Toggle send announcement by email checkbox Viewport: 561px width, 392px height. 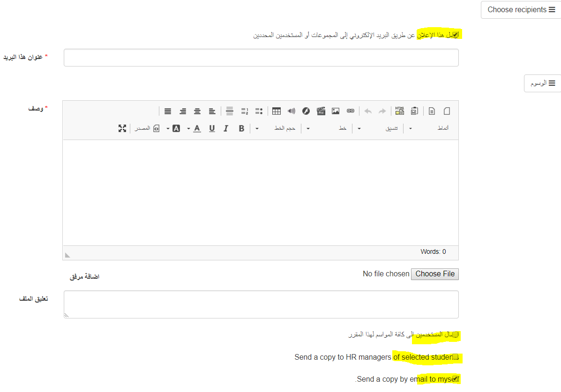pos(456,35)
